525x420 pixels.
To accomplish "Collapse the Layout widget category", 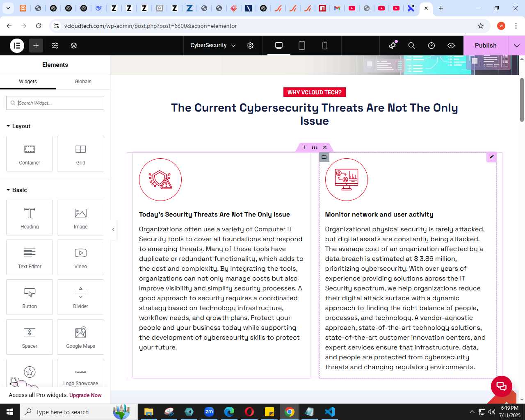I will pyautogui.click(x=18, y=126).
